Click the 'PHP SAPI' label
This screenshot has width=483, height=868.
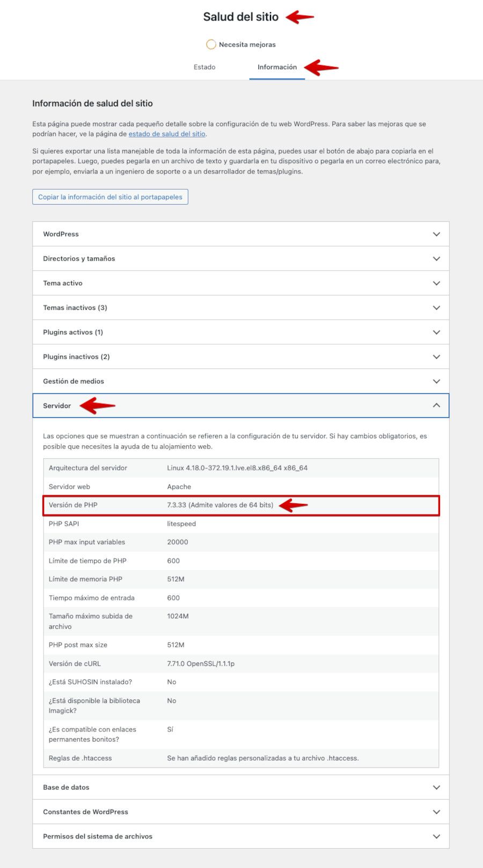64,524
